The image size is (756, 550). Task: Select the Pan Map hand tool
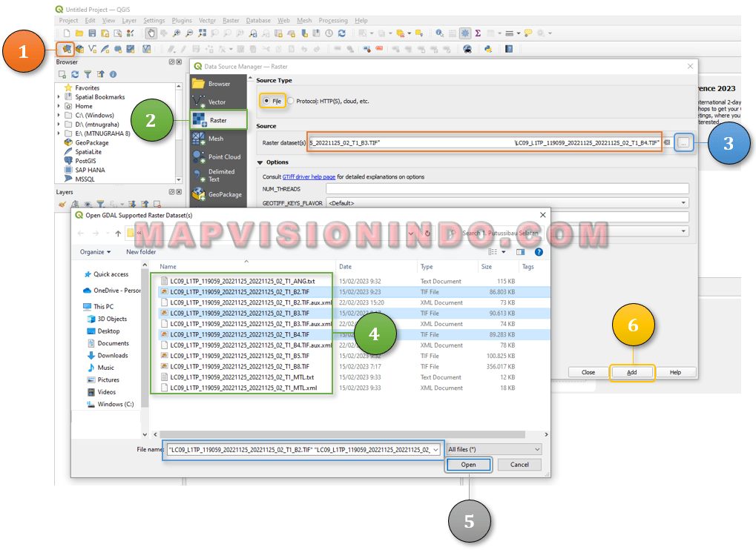point(151,33)
